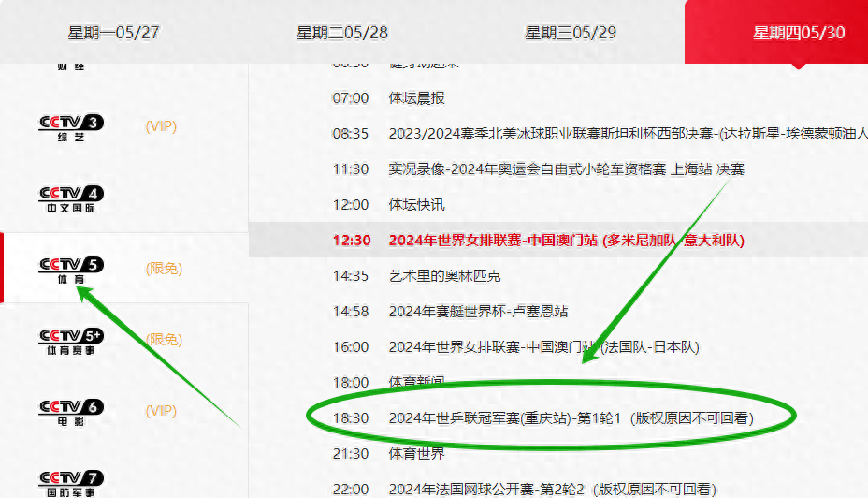868x498 pixels.
Task: Select the CCTV4 中文国际 channel logo
Action: tap(71, 199)
